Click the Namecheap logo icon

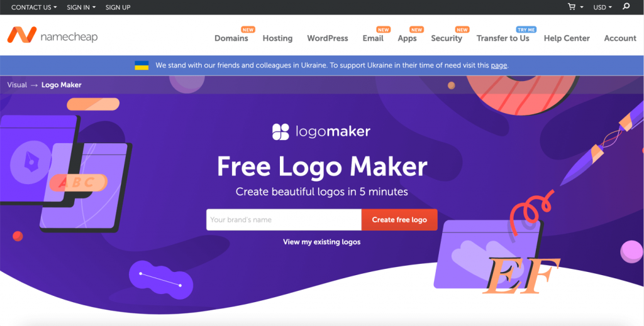click(22, 35)
